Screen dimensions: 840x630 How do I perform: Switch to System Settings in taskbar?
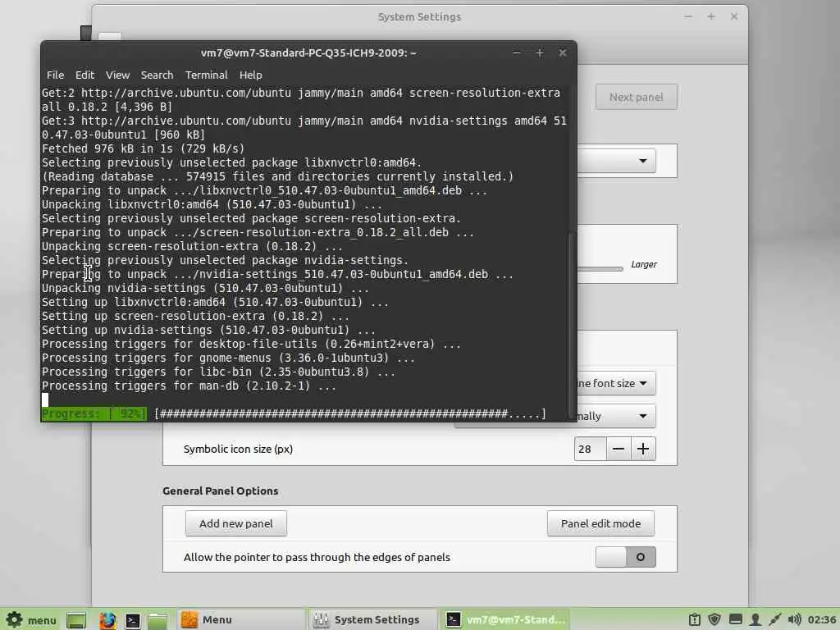point(373,620)
